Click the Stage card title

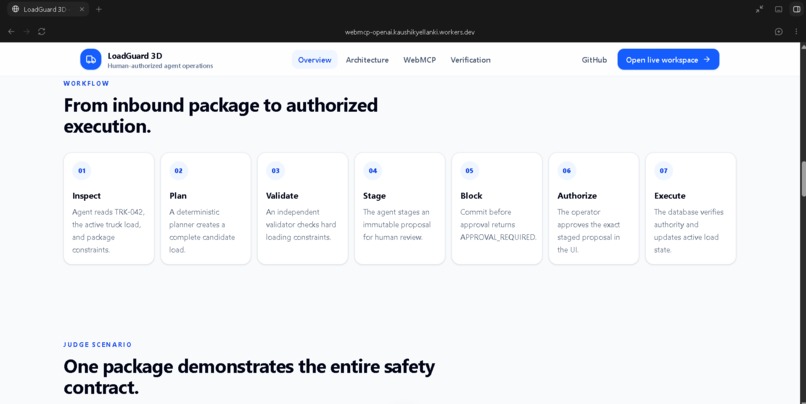[374, 196]
